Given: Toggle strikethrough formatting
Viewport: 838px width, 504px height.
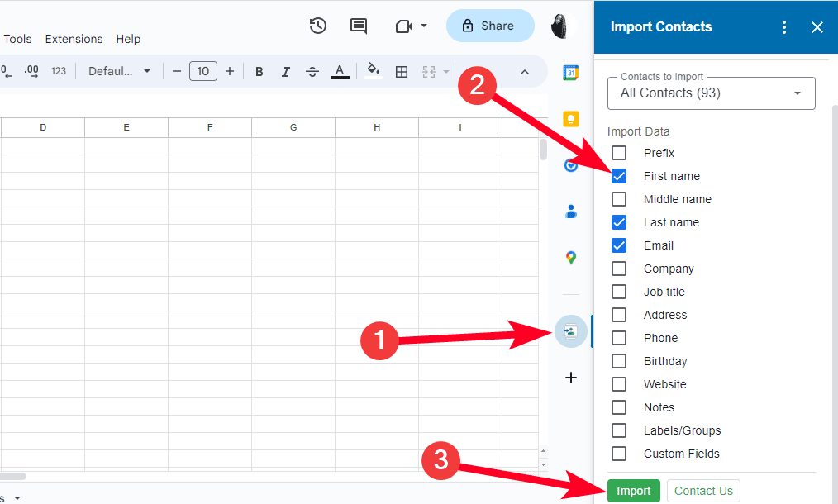Looking at the screenshot, I should [312, 72].
